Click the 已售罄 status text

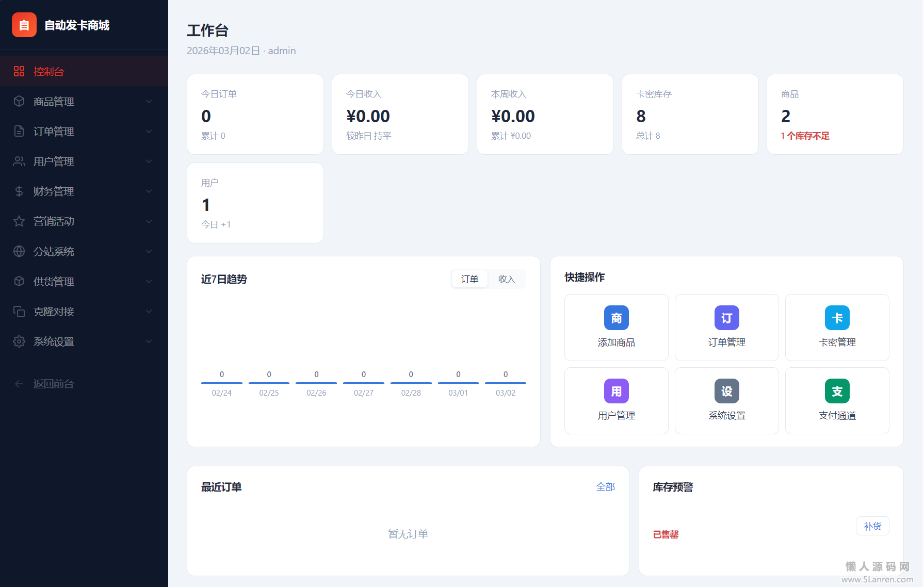[666, 535]
